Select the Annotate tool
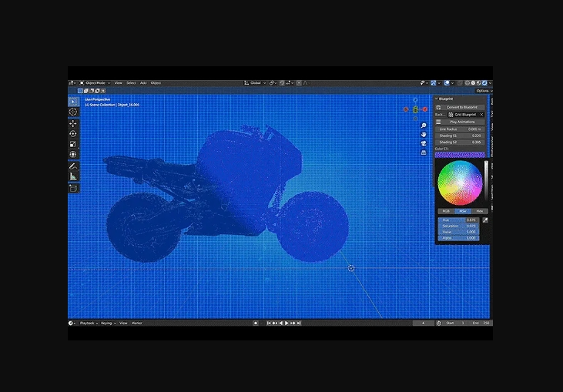563x392 pixels. [73, 166]
